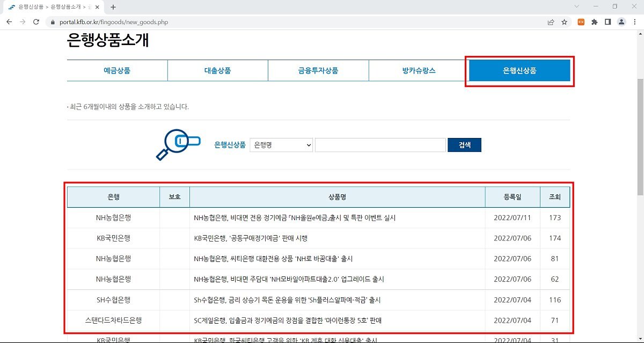
Task: Open the 'Sh플러스알파예·적금' product link
Action: point(287,300)
